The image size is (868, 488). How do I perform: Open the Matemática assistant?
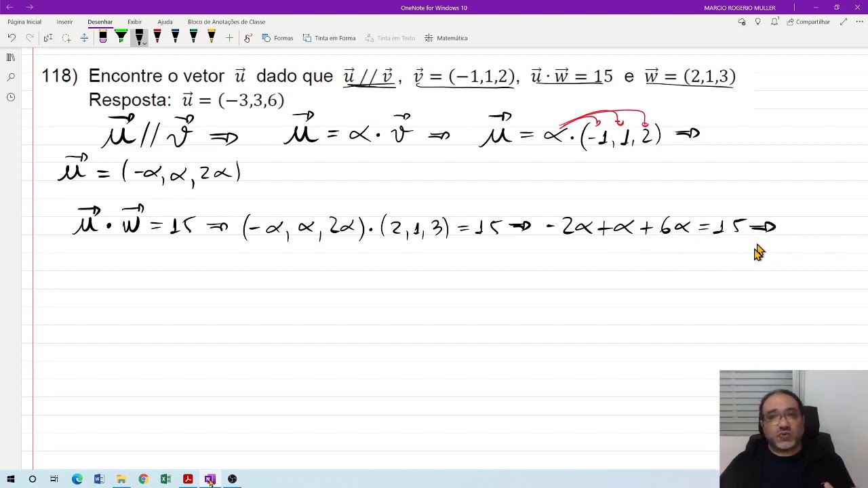click(x=446, y=38)
